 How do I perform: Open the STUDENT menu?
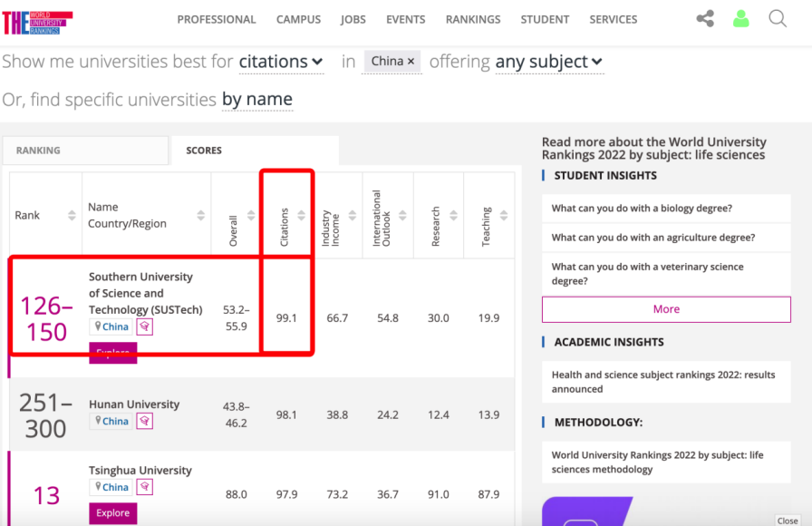(x=545, y=20)
